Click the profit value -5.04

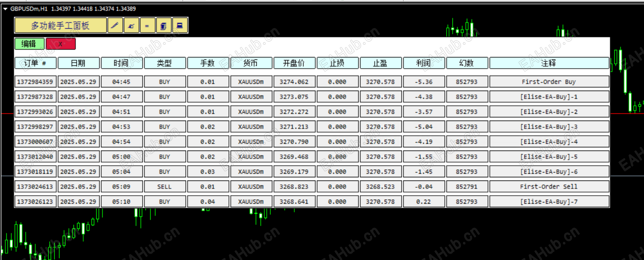click(424, 127)
